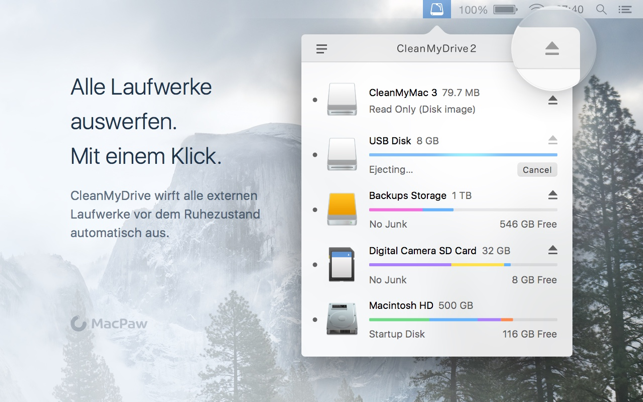This screenshot has width=643, height=402.
Task: Eject the Digital Camera SD Card
Action: (552, 250)
